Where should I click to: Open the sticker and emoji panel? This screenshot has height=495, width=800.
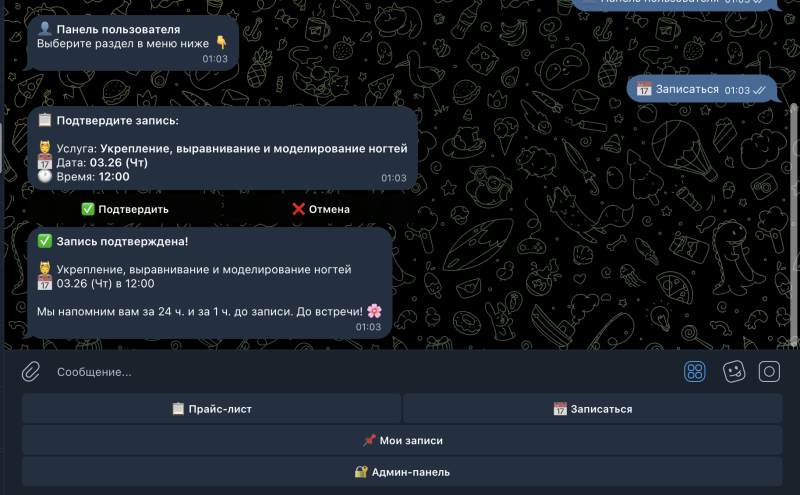[734, 372]
